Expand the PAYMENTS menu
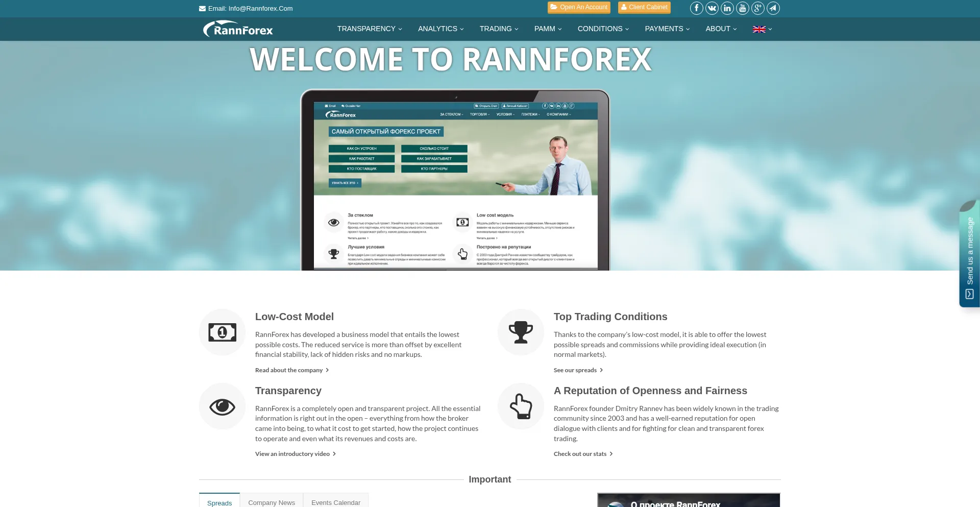 click(667, 29)
